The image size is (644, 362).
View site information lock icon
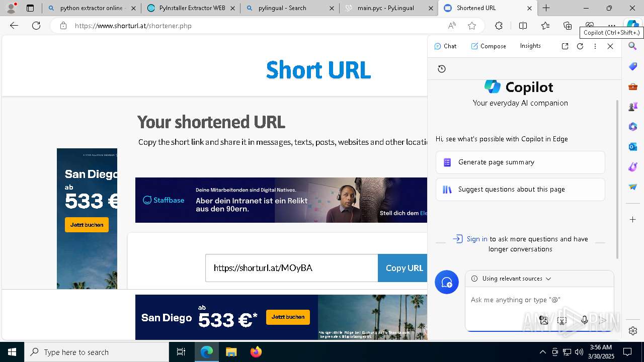point(63,26)
